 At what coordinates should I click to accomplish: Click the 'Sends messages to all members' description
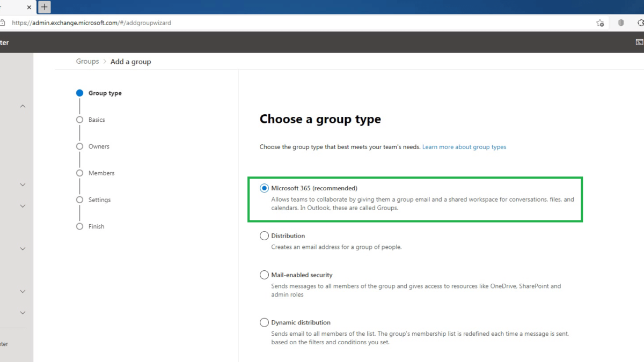coord(416,291)
